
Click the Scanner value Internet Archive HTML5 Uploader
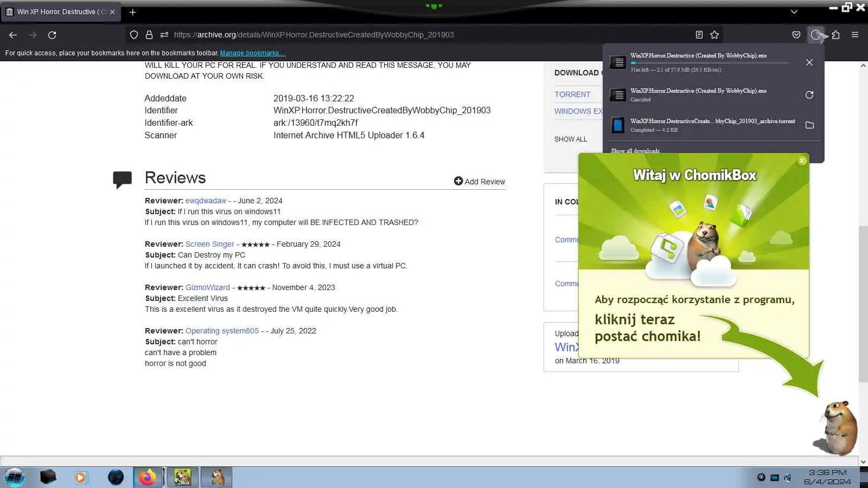point(349,135)
